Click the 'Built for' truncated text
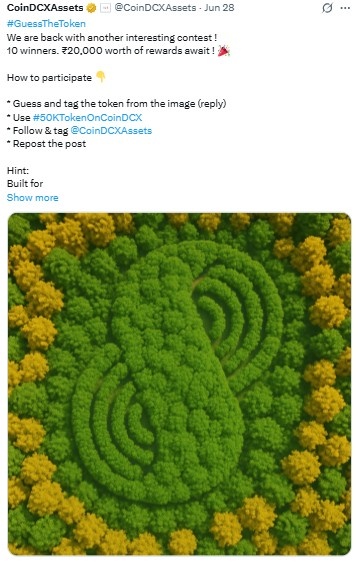 pyautogui.click(x=25, y=183)
